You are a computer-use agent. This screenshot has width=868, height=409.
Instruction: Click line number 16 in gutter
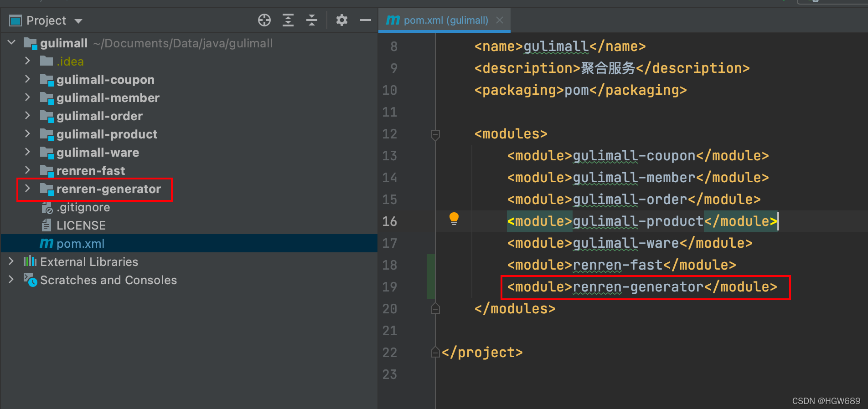coord(390,221)
